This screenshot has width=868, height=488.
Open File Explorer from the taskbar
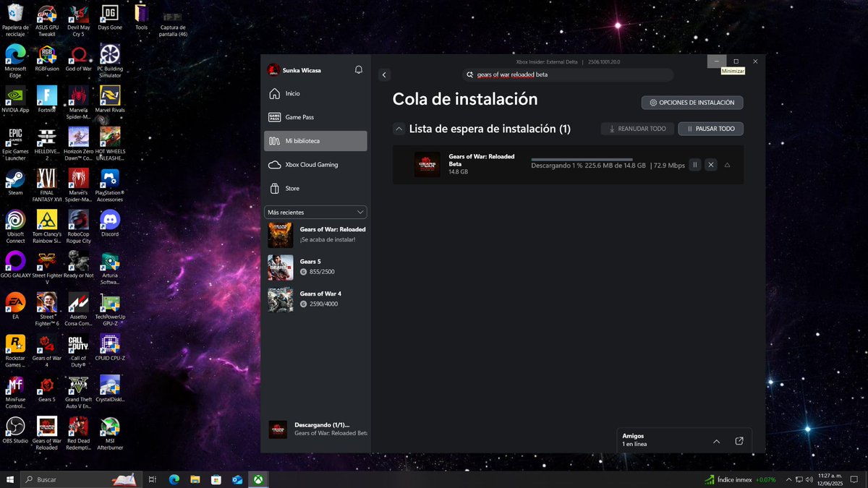[x=195, y=479]
